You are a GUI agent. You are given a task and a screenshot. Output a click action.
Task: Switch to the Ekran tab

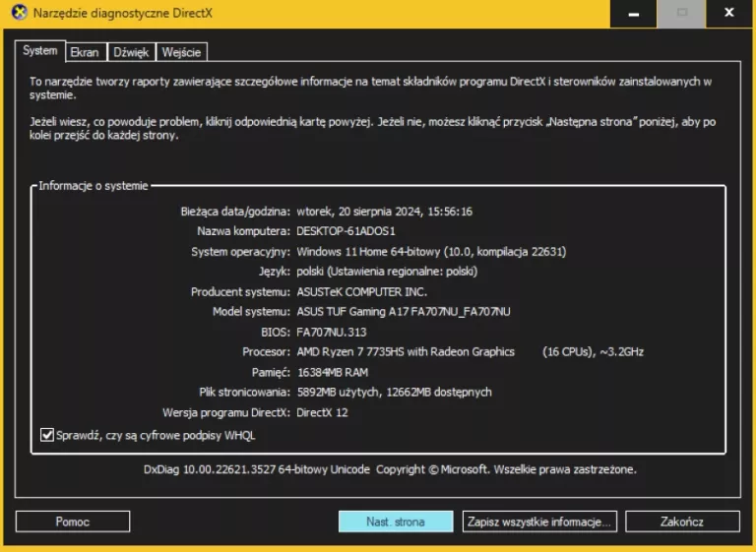tap(85, 52)
